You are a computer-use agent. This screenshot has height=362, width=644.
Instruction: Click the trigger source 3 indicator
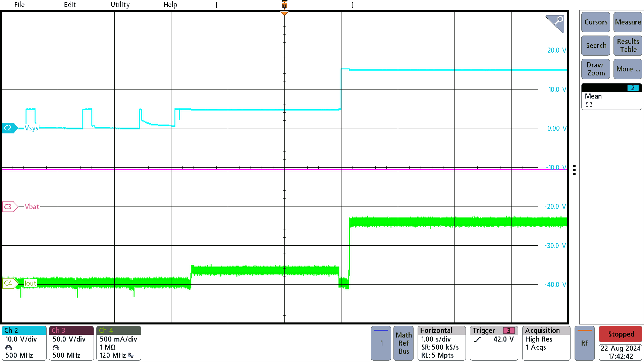pyautogui.click(x=509, y=330)
